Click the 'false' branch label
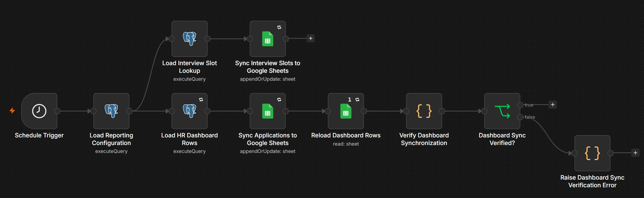644x198 pixels. [x=530, y=117]
